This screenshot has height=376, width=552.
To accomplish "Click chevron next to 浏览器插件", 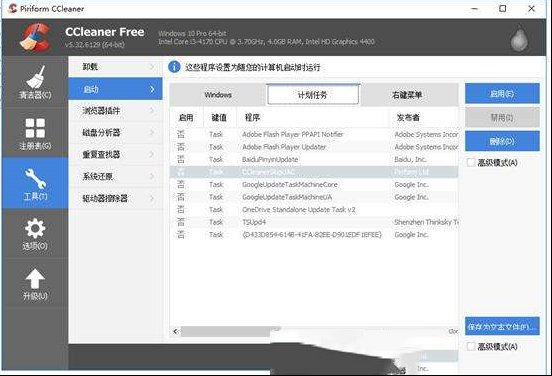I will (152, 111).
